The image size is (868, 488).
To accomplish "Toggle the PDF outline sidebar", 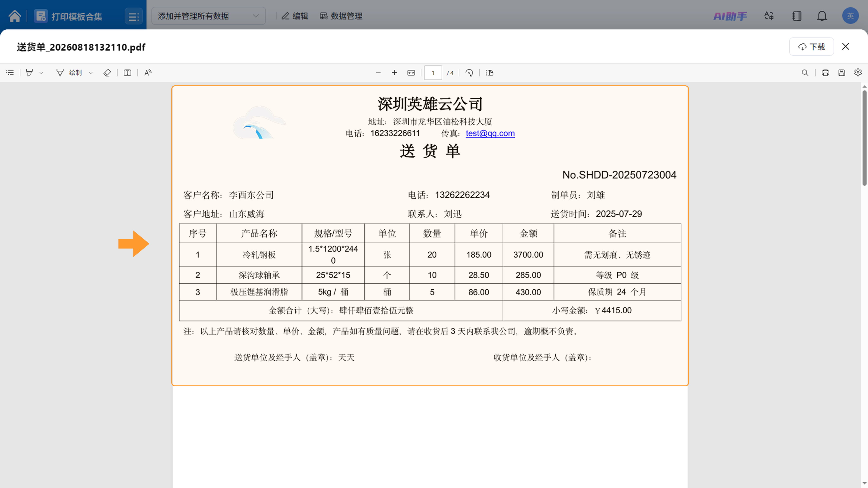I will tap(10, 73).
